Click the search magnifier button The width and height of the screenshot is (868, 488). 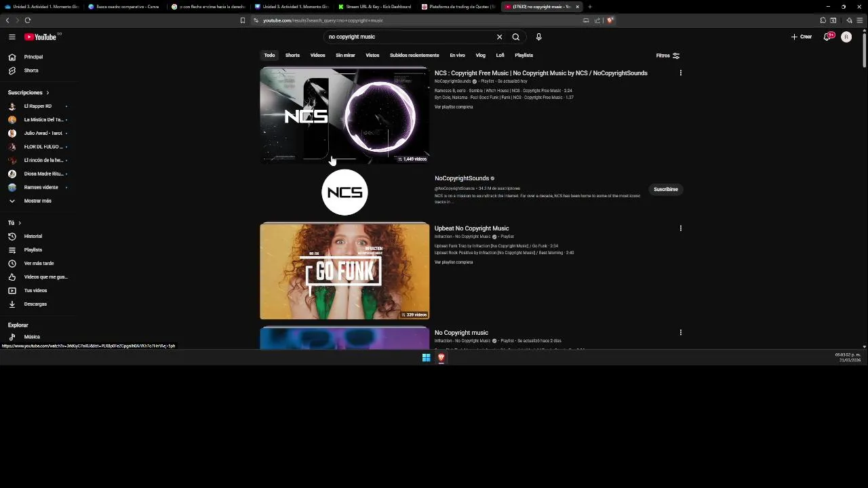515,37
